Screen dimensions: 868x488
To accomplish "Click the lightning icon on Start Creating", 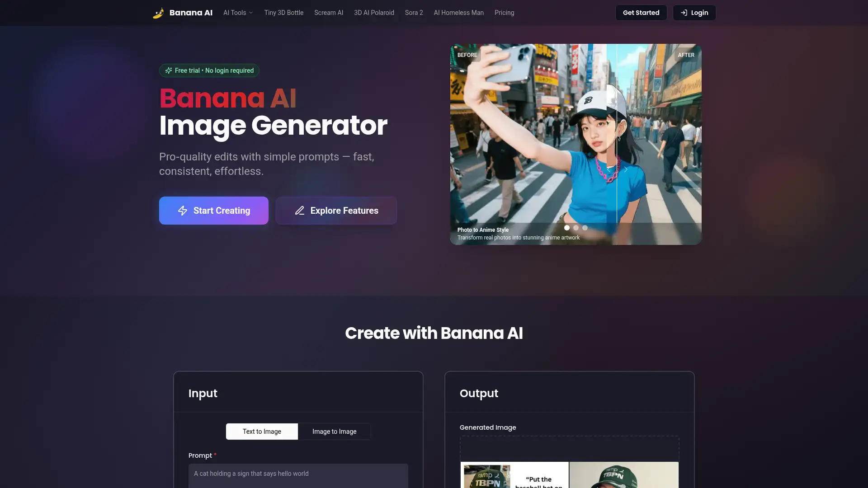I will pos(183,211).
